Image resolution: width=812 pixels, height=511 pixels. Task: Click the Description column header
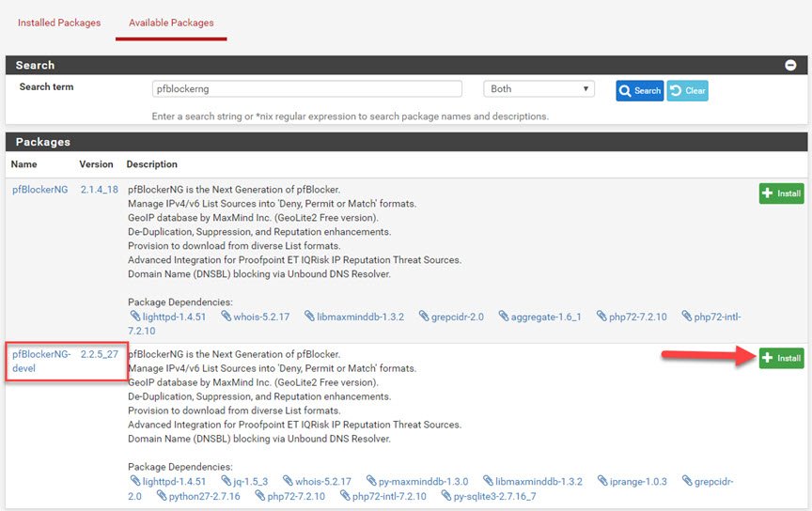pos(151,164)
